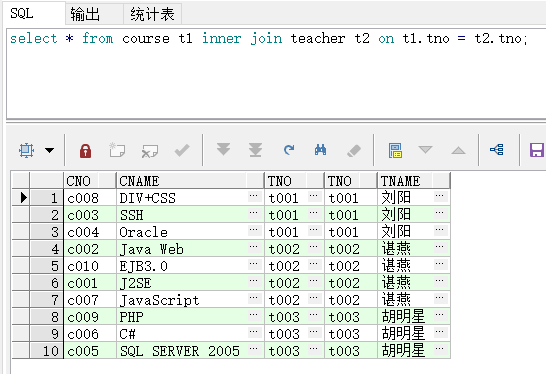
Task: Select row 1 via its row indicator
Action: (21, 197)
